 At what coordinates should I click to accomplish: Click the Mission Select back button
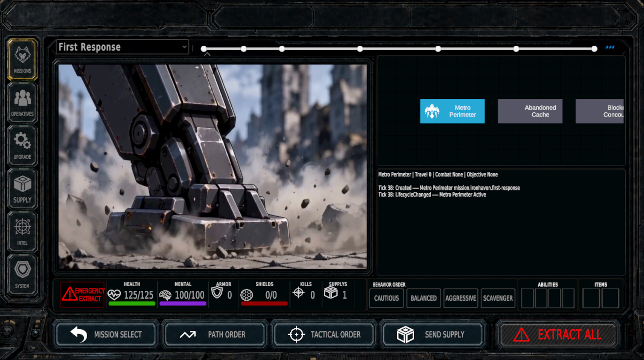coord(106,334)
